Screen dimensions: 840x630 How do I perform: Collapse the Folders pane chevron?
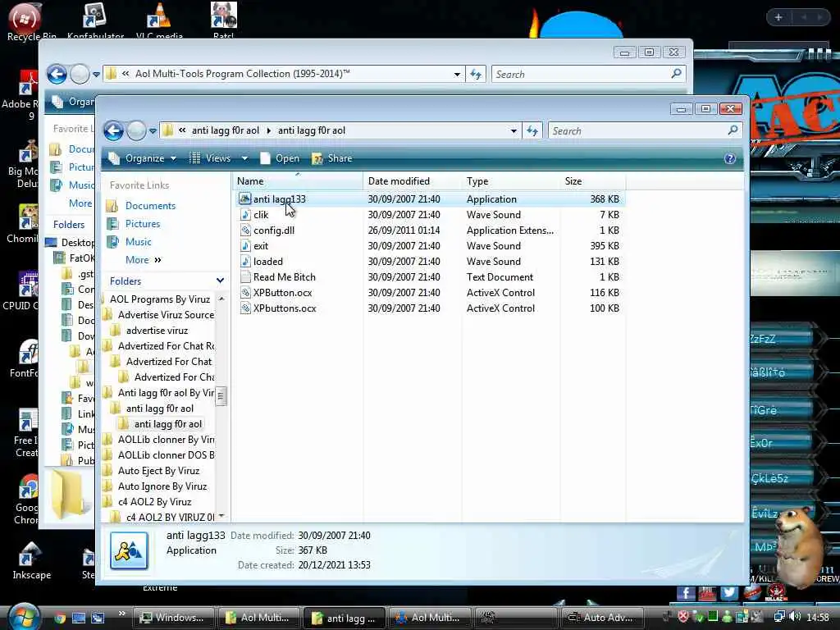click(x=220, y=281)
